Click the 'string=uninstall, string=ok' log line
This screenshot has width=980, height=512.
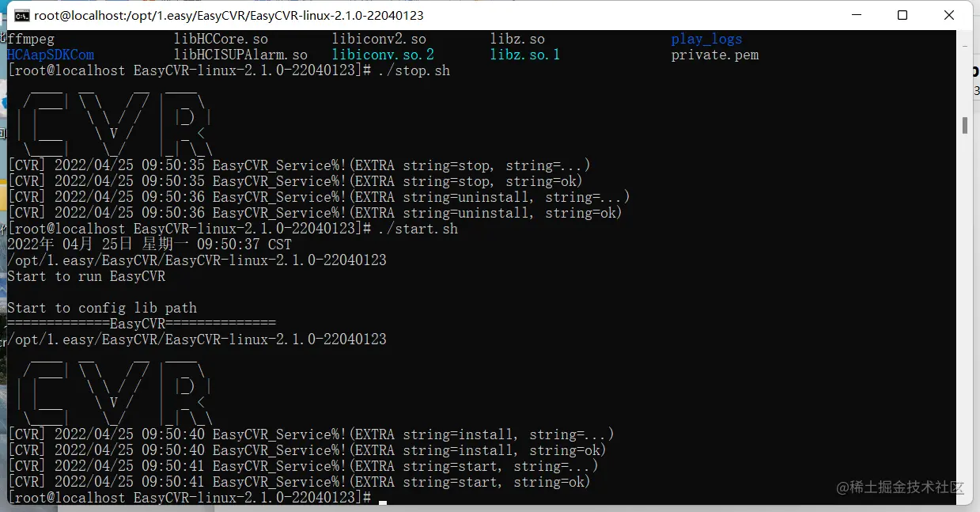[x=315, y=213]
